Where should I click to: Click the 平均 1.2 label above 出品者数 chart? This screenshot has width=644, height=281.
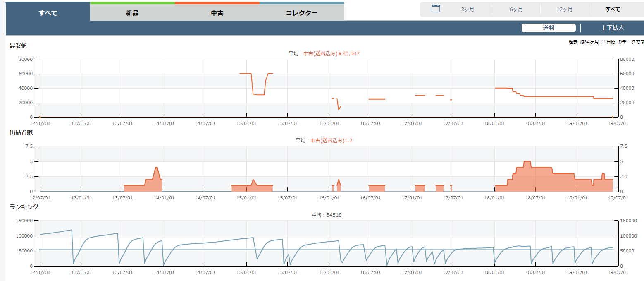click(x=324, y=141)
